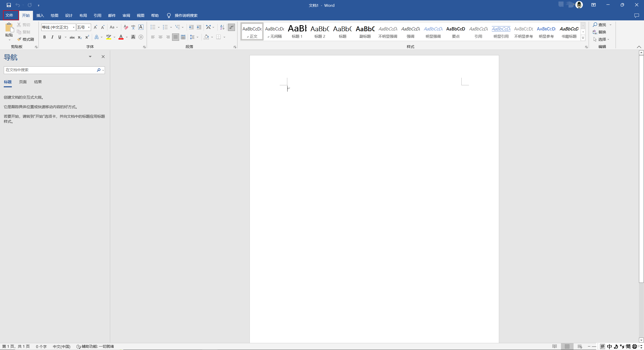The image size is (644, 350).
Task: Click the Format Painter (格式刷) icon
Action: 19,39
